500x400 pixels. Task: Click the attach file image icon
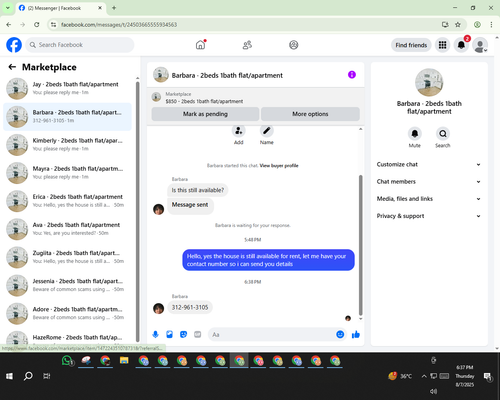(x=169, y=334)
